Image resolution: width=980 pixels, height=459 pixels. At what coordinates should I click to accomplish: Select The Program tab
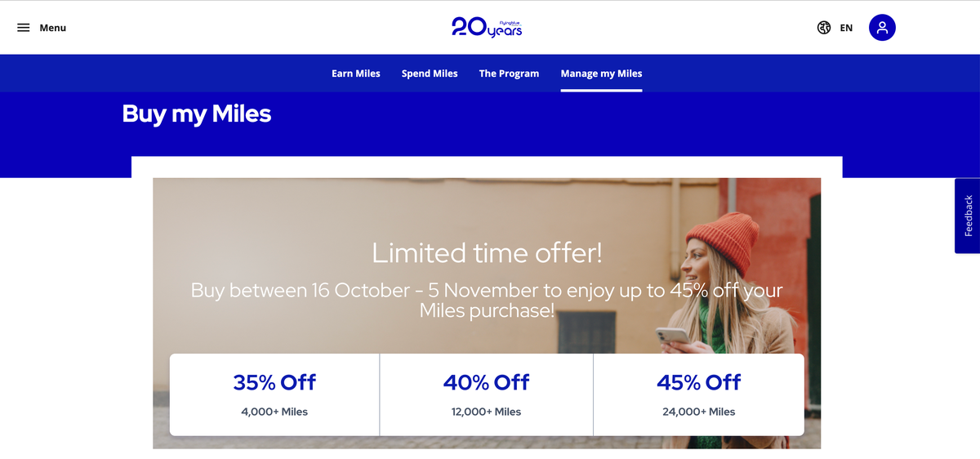[509, 74]
